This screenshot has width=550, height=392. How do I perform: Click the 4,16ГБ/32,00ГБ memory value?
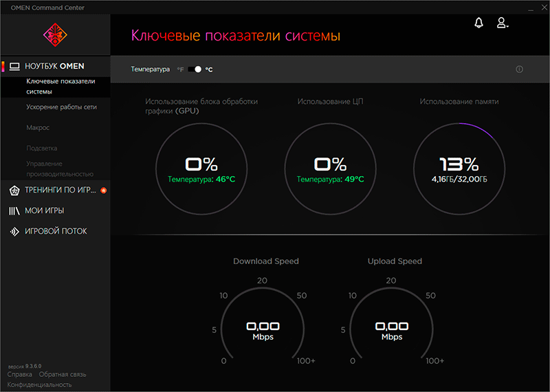coord(459,179)
